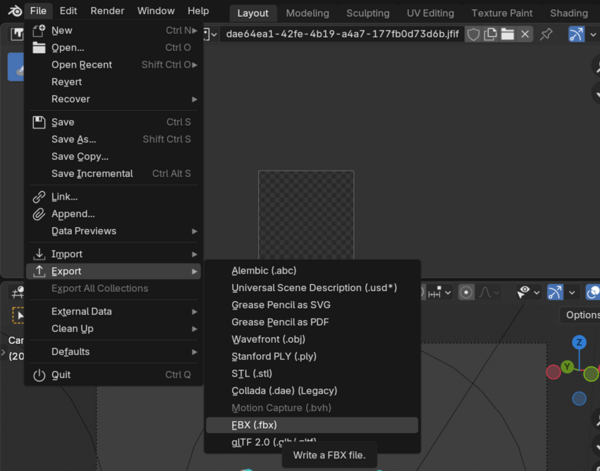This screenshot has width=600, height=471.
Task: Expand the Clean Up submenu
Action: (x=114, y=329)
